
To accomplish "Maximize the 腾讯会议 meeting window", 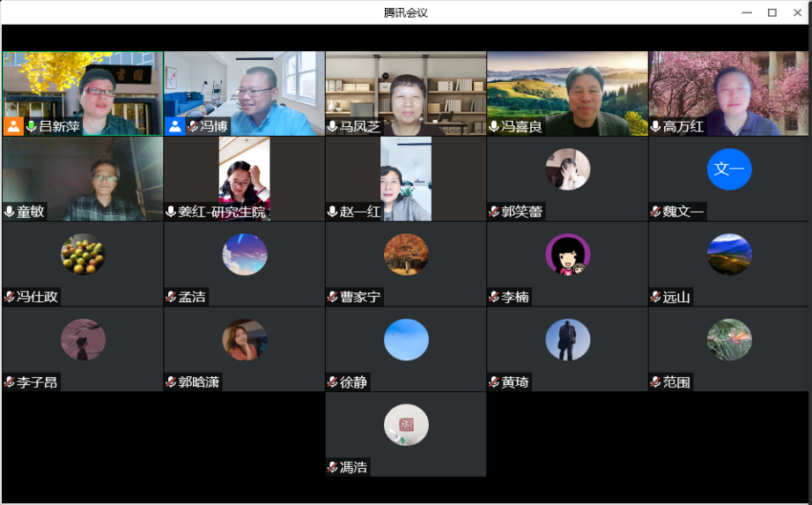I will point(771,12).
